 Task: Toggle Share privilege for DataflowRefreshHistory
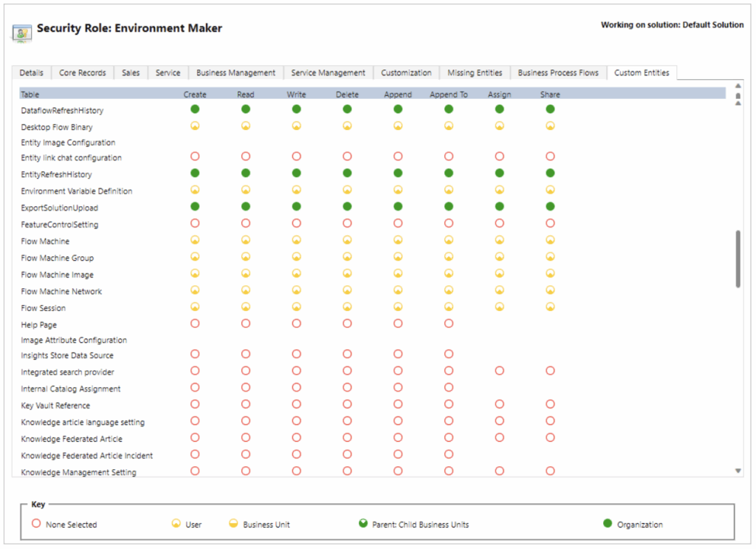click(x=550, y=109)
